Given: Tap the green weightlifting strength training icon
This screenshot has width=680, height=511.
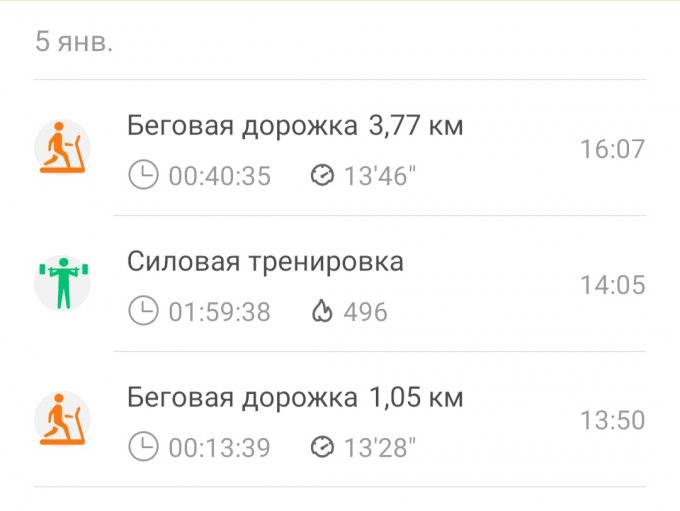Looking at the screenshot, I should coord(62,284).
